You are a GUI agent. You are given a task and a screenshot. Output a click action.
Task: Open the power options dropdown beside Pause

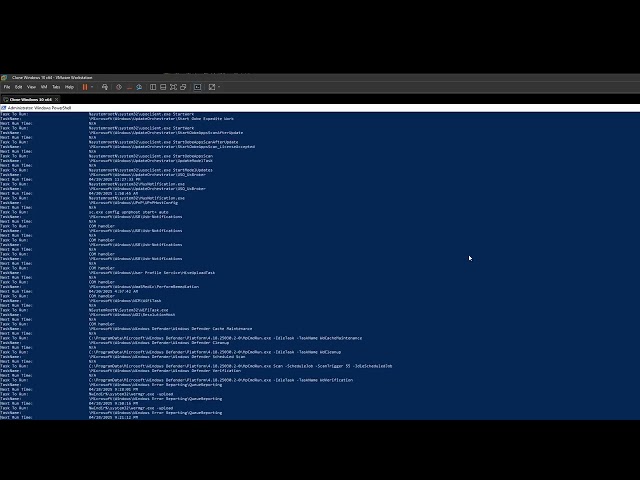[x=92, y=87]
